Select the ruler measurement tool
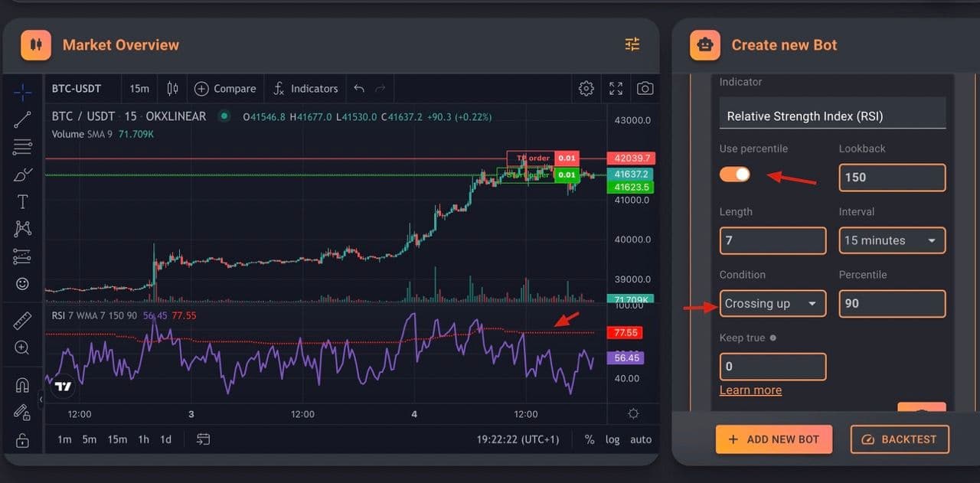 coord(22,320)
